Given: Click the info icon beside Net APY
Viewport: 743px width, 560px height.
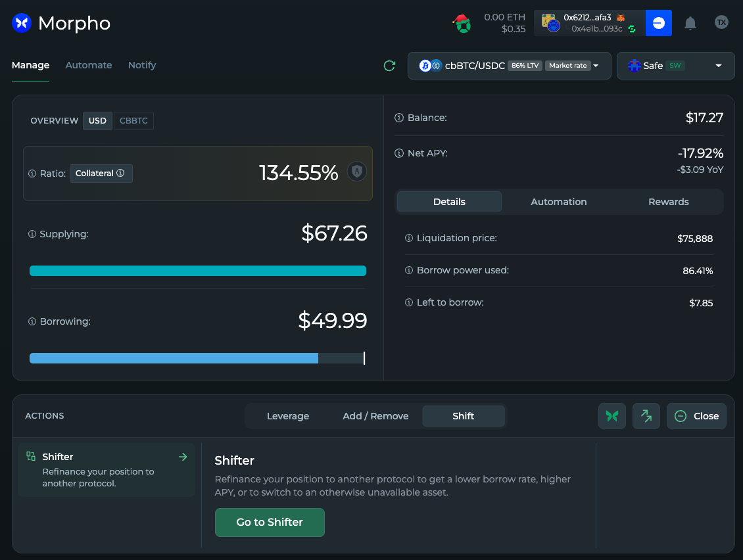Looking at the screenshot, I should pos(399,153).
